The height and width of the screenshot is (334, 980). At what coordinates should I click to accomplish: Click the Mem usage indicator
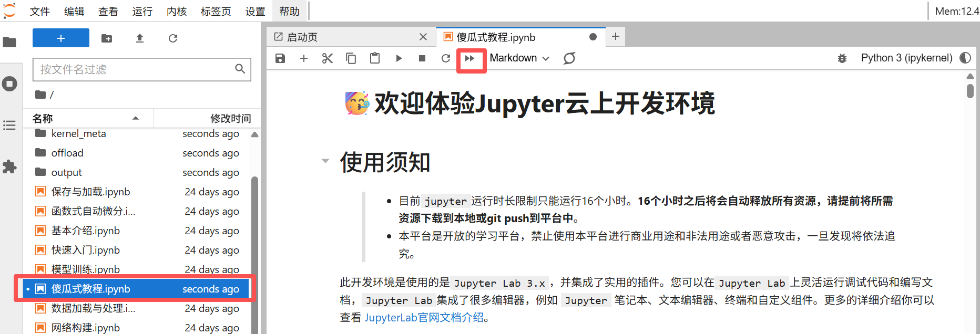pos(957,11)
